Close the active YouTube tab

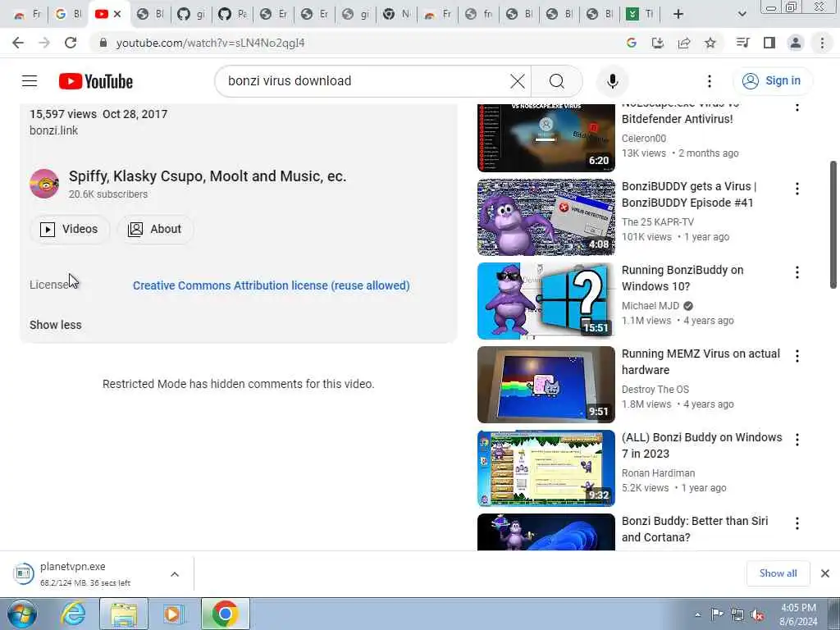(x=117, y=14)
